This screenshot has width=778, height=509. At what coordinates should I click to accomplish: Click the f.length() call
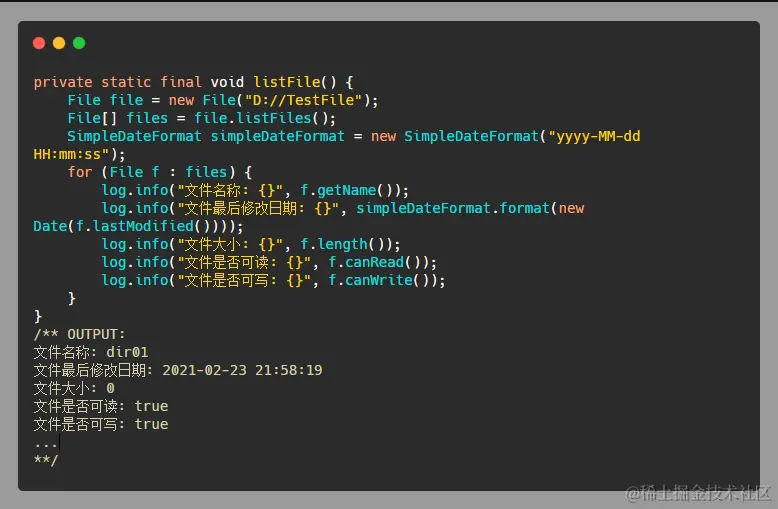[x=346, y=244]
